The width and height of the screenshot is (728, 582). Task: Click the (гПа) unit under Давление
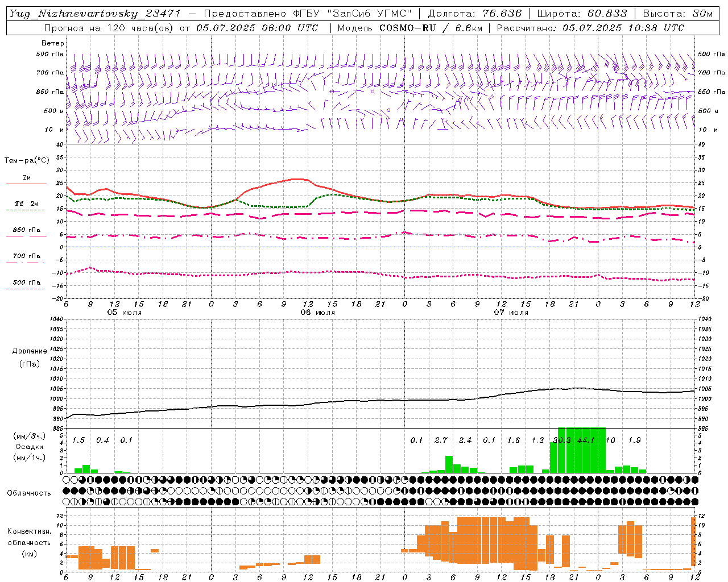click(30, 364)
